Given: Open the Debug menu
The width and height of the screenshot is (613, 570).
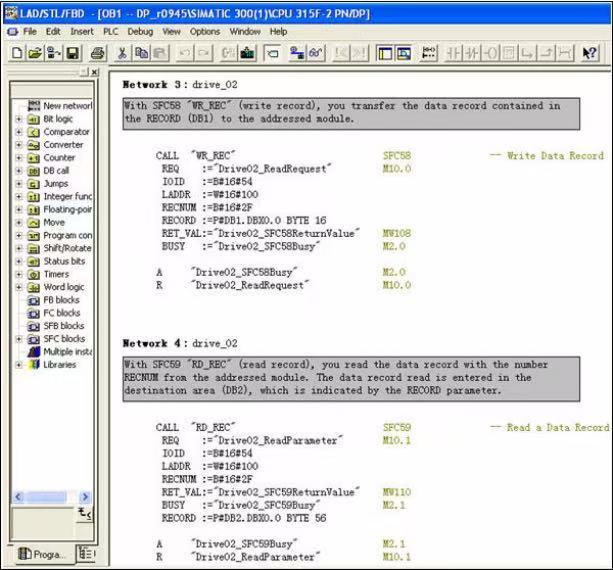Looking at the screenshot, I should coord(139,31).
